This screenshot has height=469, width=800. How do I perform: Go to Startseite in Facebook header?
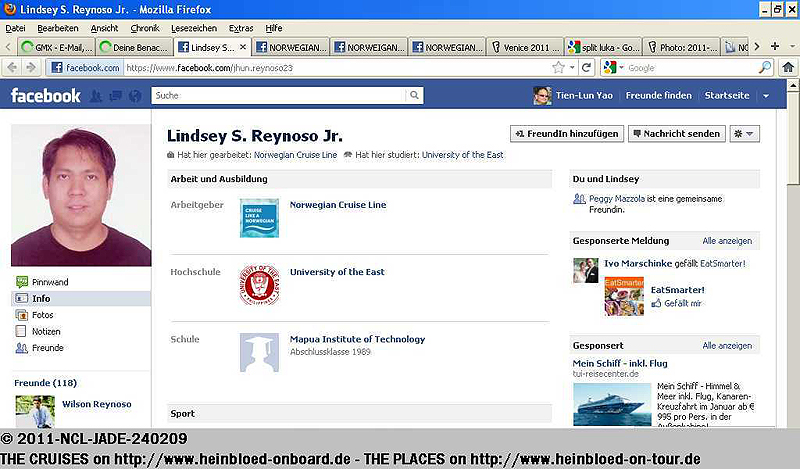click(727, 95)
